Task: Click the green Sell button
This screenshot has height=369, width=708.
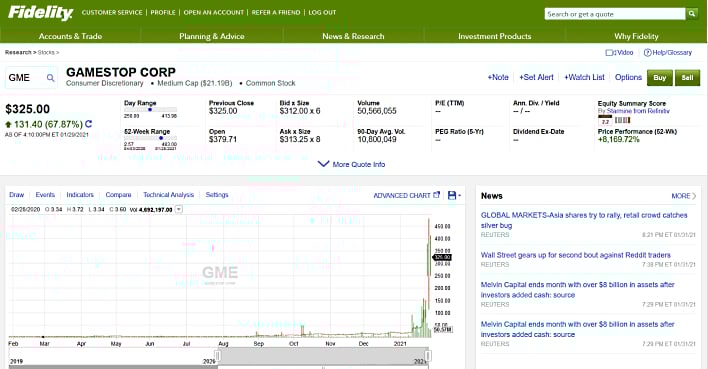Action: [x=687, y=78]
